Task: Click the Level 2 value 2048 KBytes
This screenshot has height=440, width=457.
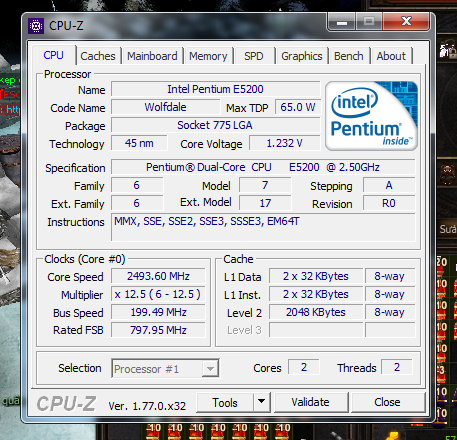Action: (316, 312)
